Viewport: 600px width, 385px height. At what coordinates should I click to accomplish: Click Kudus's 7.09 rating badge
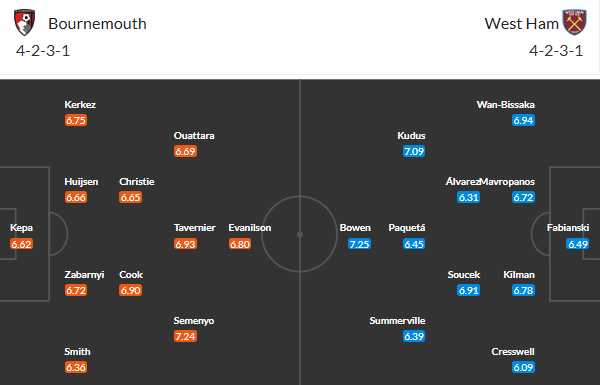[414, 151]
